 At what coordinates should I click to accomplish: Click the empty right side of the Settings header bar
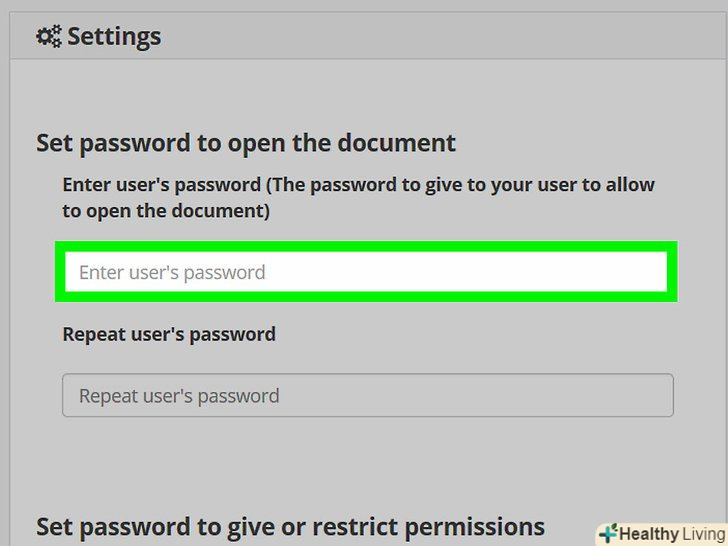(x=500, y=37)
